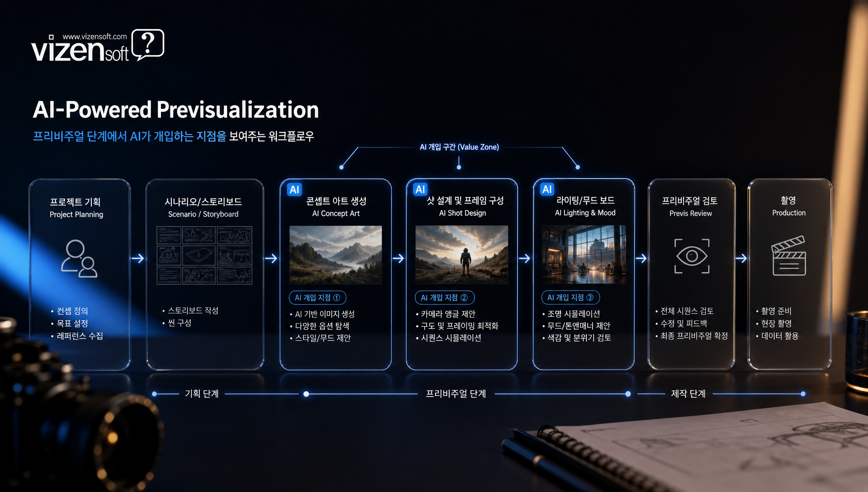Open the astronaut shot design thumbnail

click(462, 255)
